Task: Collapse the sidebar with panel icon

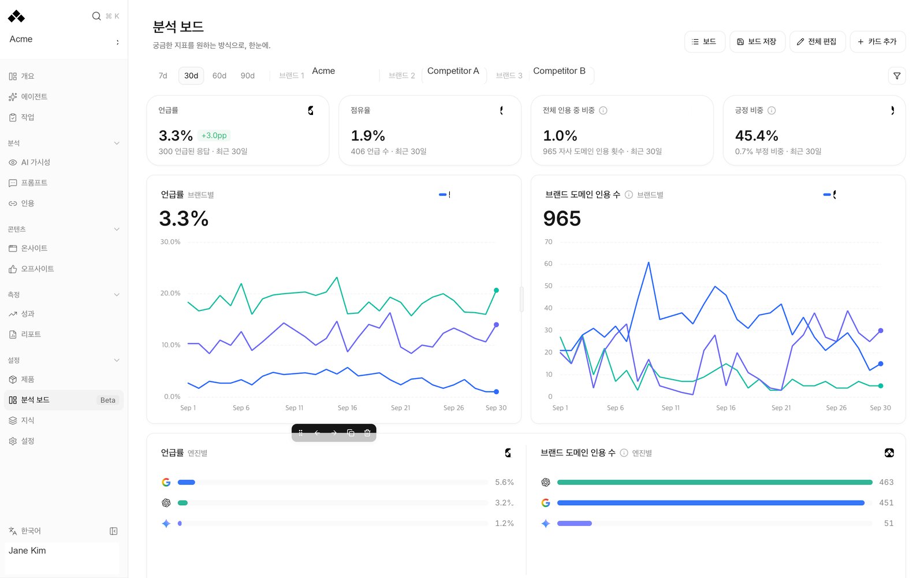Action: (x=114, y=531)
